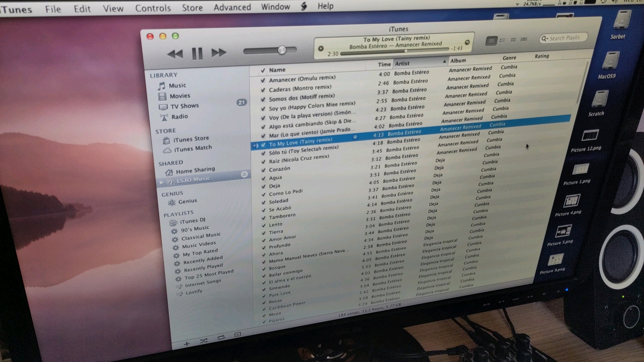Go back to the previous track
This screenshot has height=362, width=644.
175,54
